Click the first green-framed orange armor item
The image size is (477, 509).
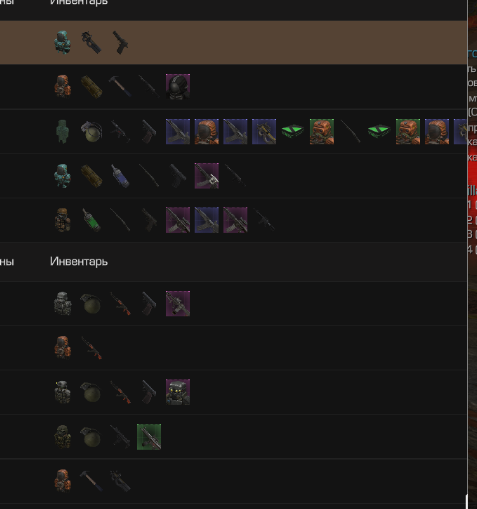tap(322, 131)
